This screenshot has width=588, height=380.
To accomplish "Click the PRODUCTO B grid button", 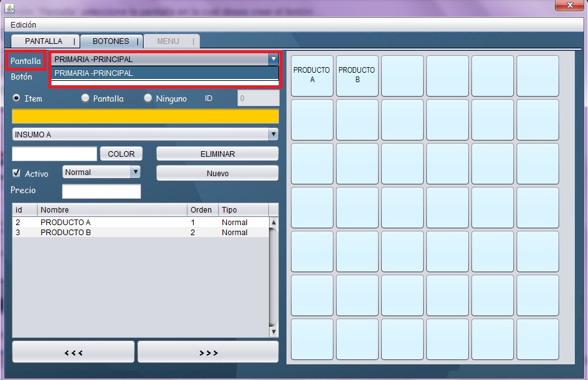I will [x=357, y=76].
